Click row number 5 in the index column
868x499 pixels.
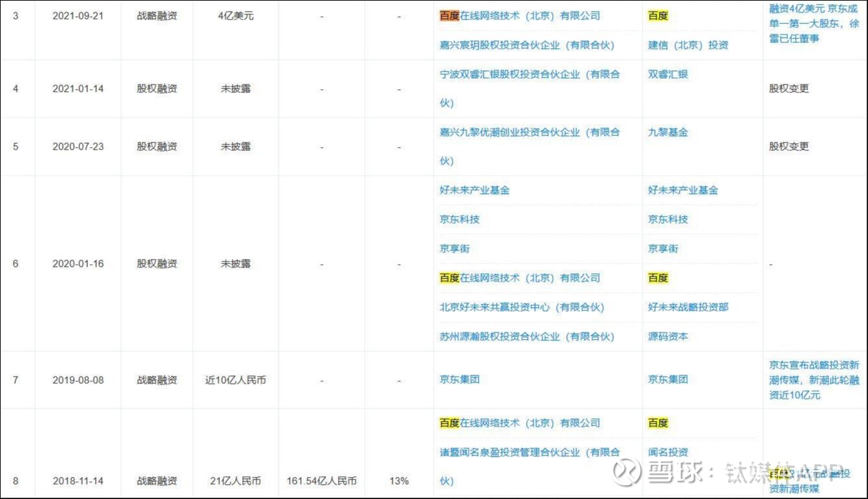point(16,146)
